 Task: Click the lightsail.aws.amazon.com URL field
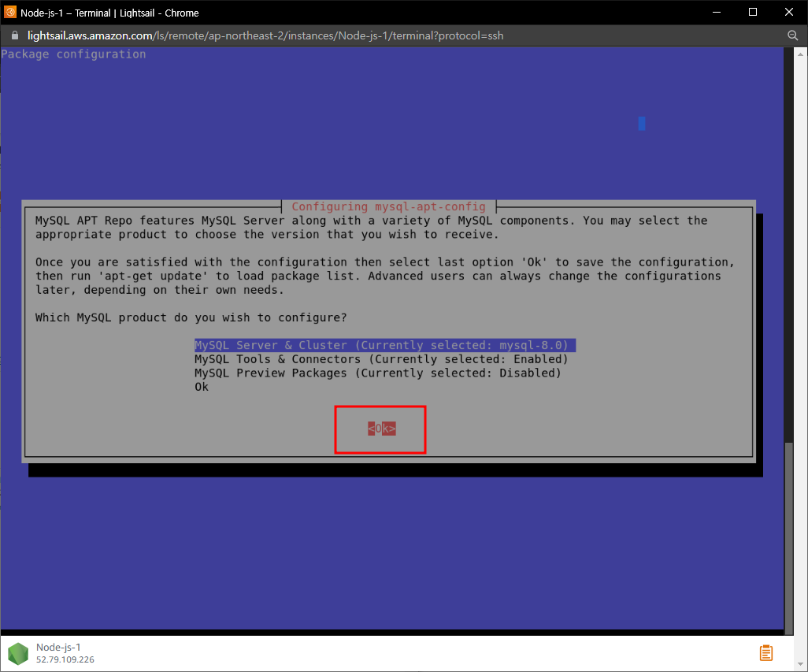click(265, 35)
